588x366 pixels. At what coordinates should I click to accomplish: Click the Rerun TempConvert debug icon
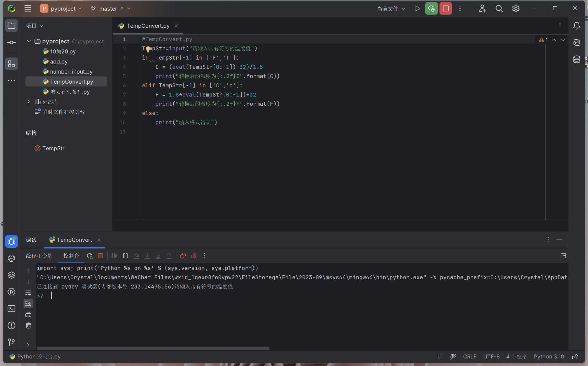pos(90,256)
